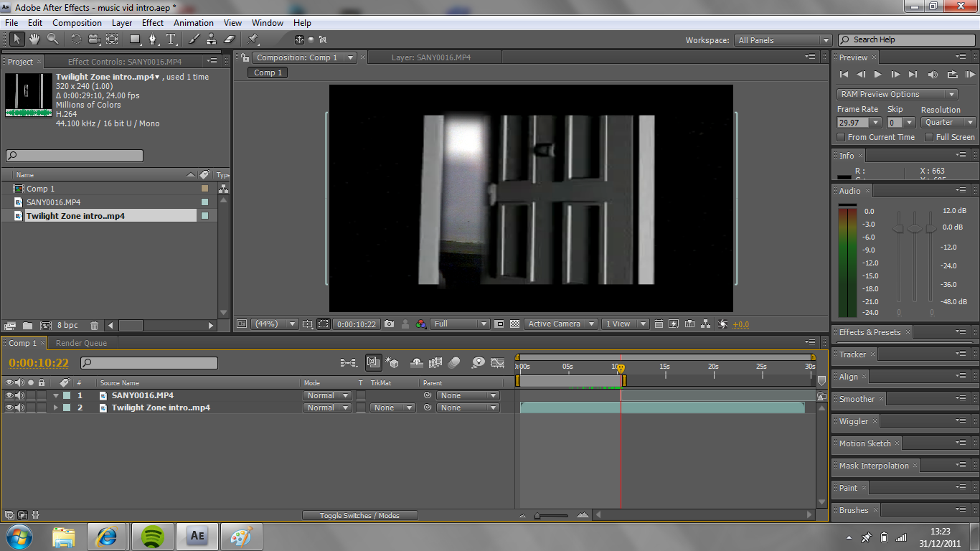Create a new composition from Project panel
The width and height of the screenshot is (980, 551).
(46, 325)
